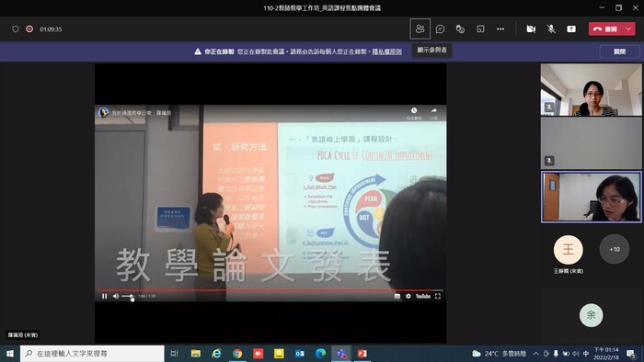Screen dimensions: 644x362
Task: Show the +10 more participants
Action: click(615, 249)
